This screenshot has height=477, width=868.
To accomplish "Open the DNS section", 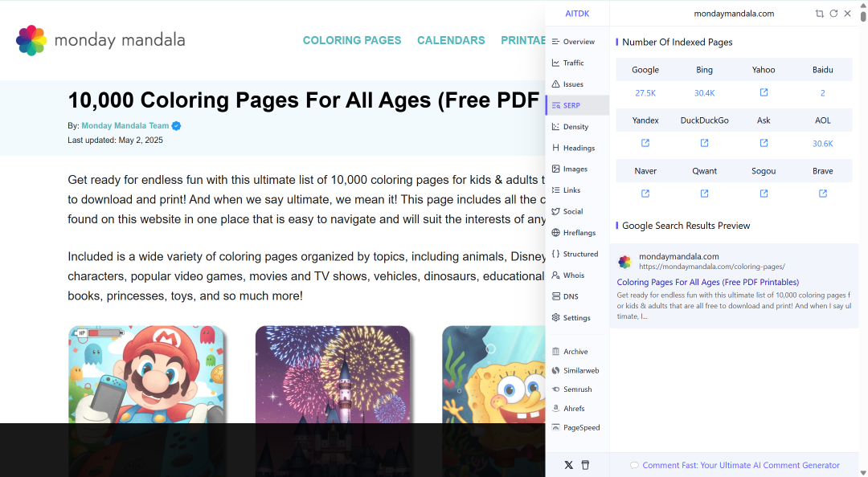I will click(x=577, y=296).
